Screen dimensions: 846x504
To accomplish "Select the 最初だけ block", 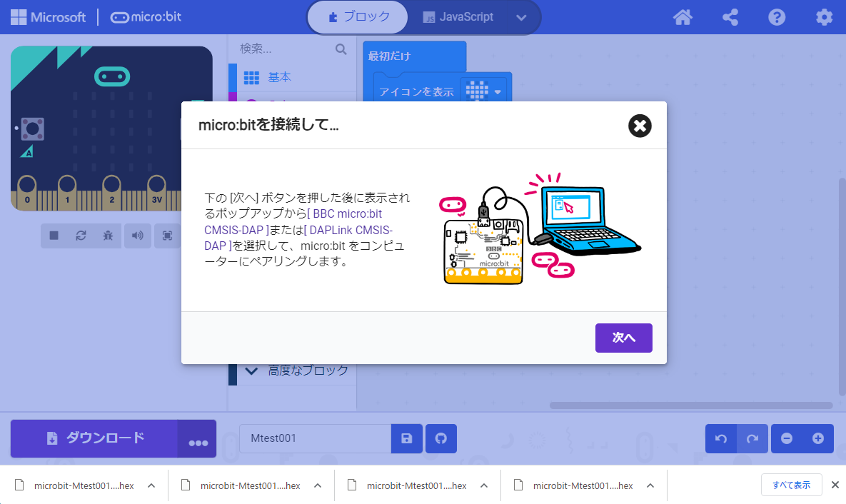I will click(x=390, y=56).
